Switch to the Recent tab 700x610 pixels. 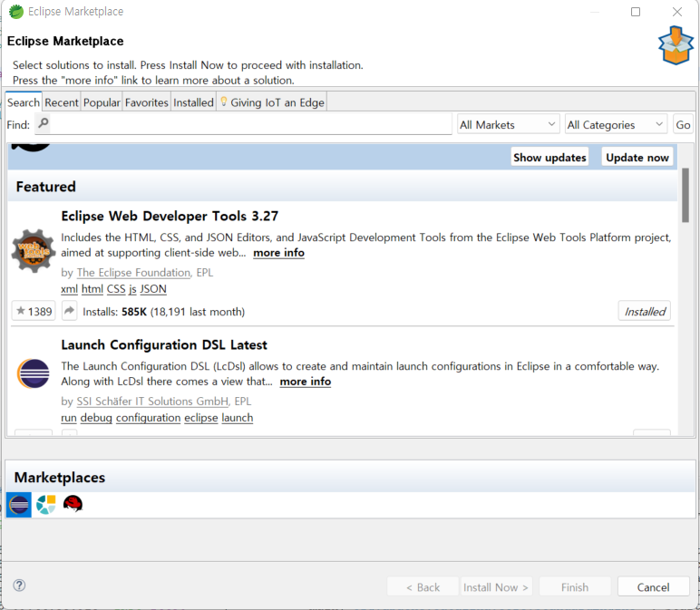[x=61, y=102]
